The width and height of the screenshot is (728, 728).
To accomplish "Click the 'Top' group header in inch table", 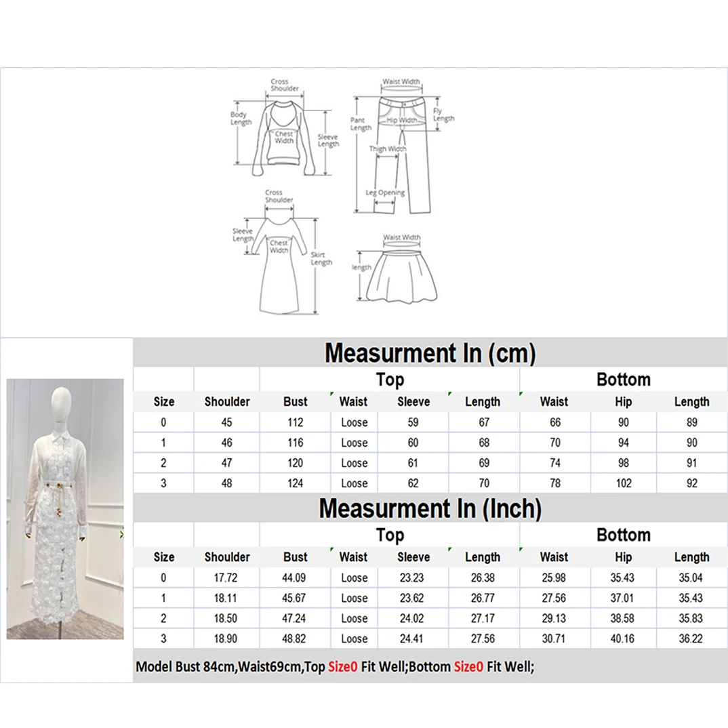I will pyautogui.click(x=390, y=535).
